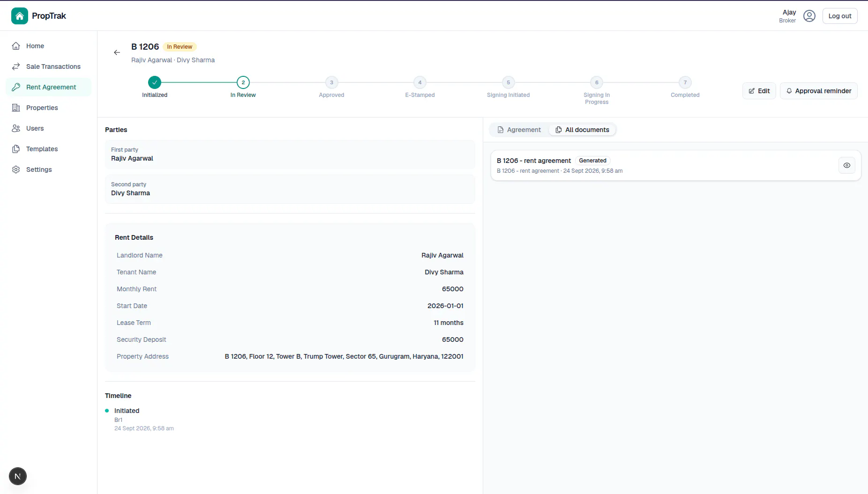Edit the rent agreement

pos(759,91)
